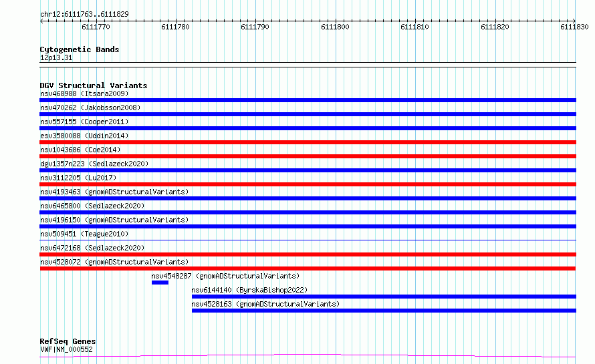Click the RefSeq Genes track title
The width and height of the screenshot is (595, 364).
point(68,341)
